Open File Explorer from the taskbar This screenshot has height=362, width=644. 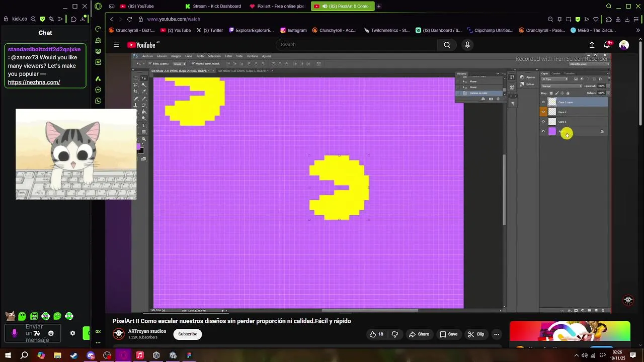57,355
